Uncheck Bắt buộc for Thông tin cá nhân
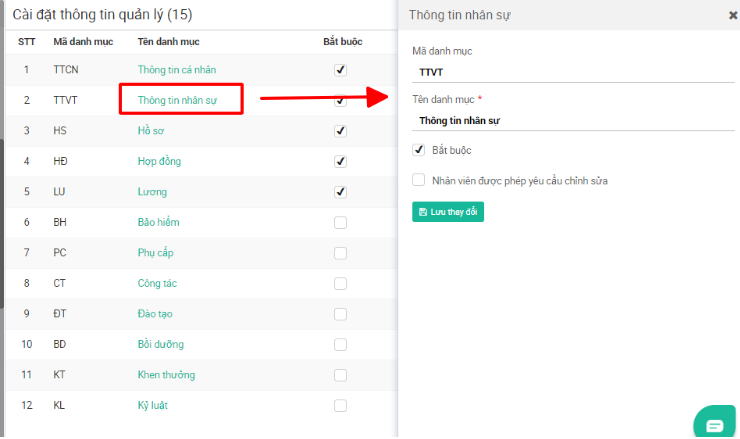 340,70
